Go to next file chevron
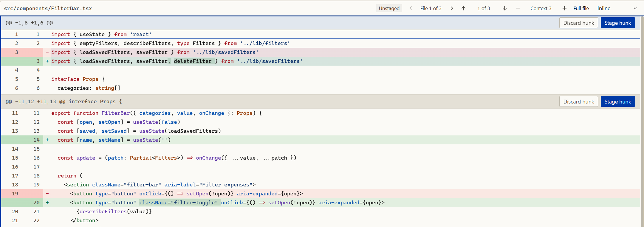This screenshot has height=227, width=644. 452,8
